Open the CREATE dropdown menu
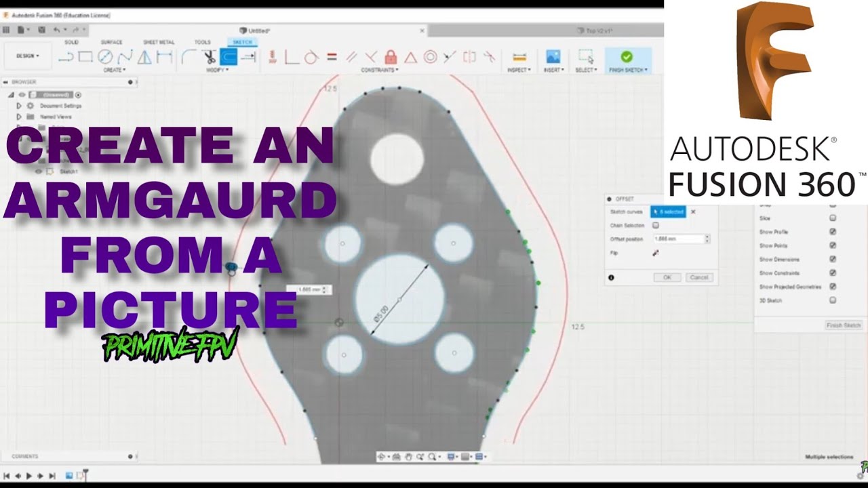The image size is (868, 488). (x=114, y=70)
